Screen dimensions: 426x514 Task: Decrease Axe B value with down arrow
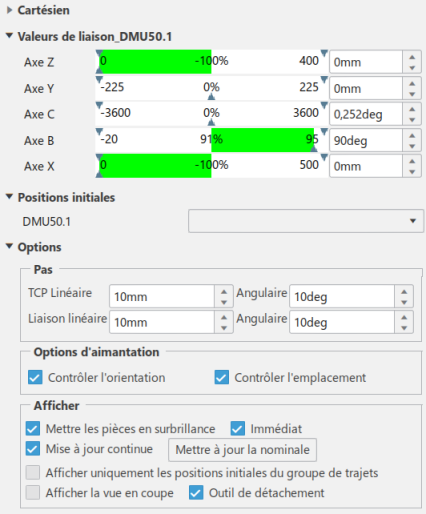[x=412, y=146]
